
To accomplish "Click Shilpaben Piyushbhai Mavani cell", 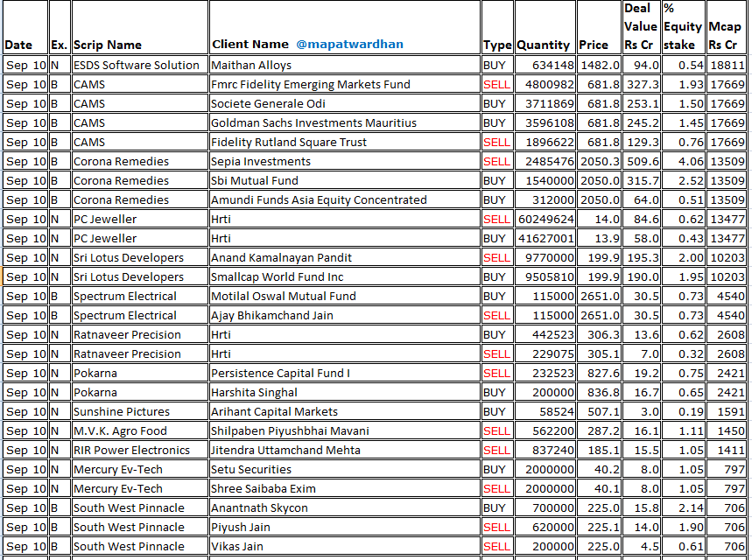I will pos(345,430).
